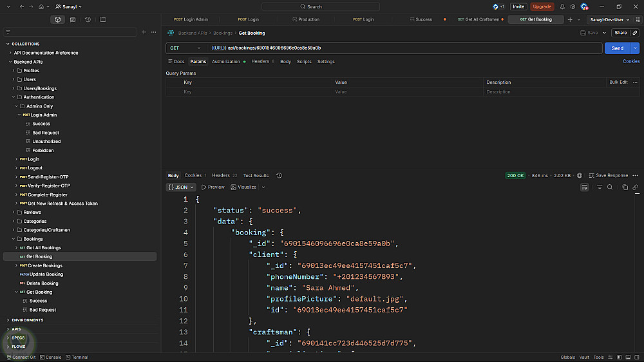
Task: Click the home icon in the top bar
Action: click(x=42, y=6)
